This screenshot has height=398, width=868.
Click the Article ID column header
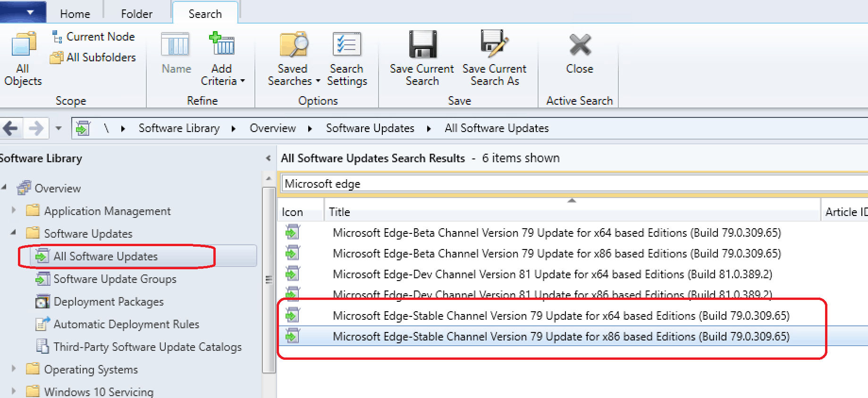[x=845, y=212]
